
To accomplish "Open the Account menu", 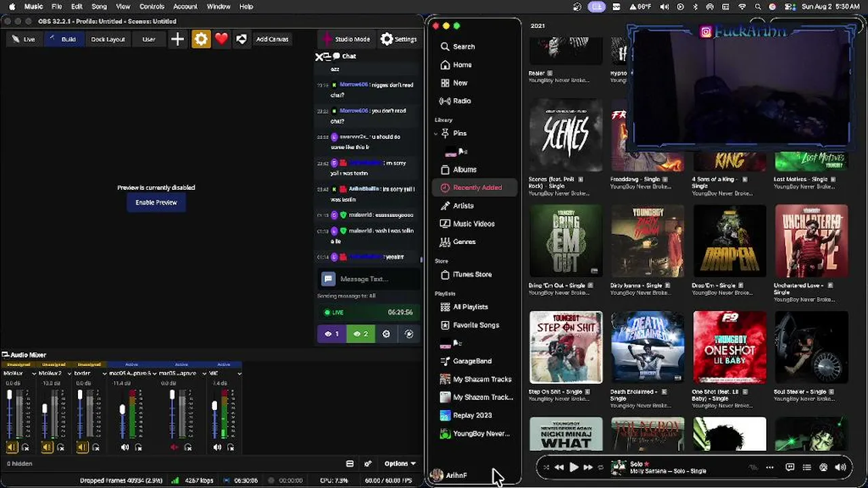I will (185, 7).
